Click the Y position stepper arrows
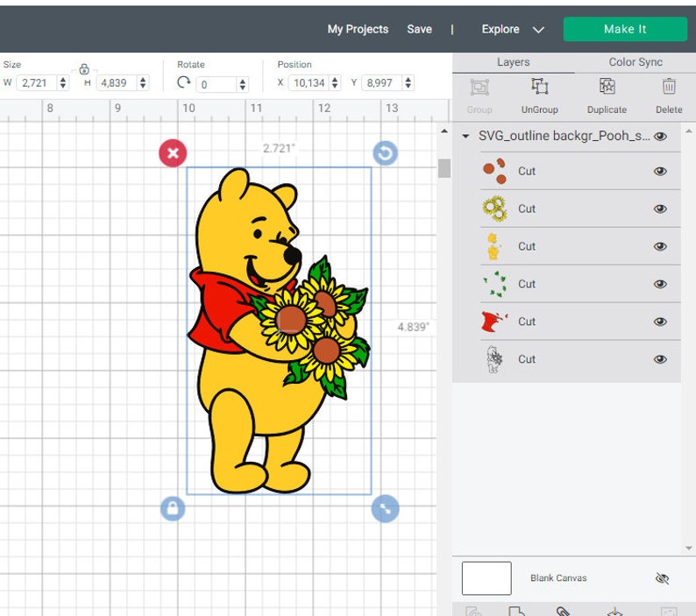The height and width of the screenshot is (616, 696). tap(408, 82)
